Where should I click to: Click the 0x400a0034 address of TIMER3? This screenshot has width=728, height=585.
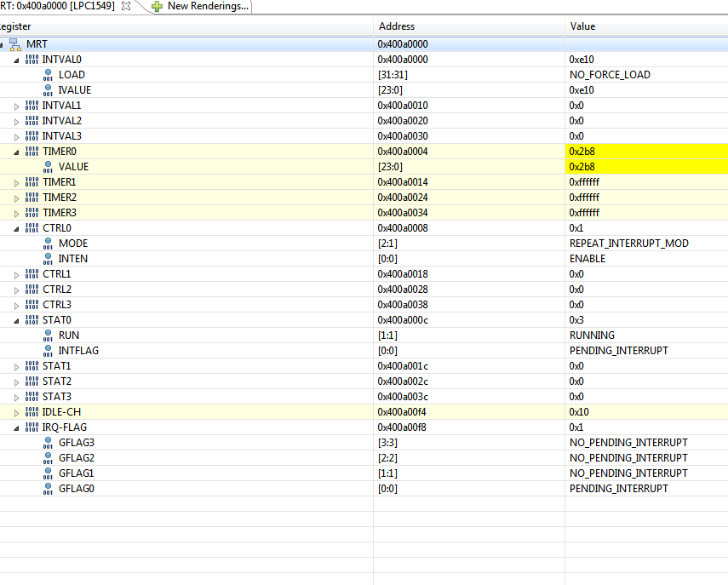[402, 213]
